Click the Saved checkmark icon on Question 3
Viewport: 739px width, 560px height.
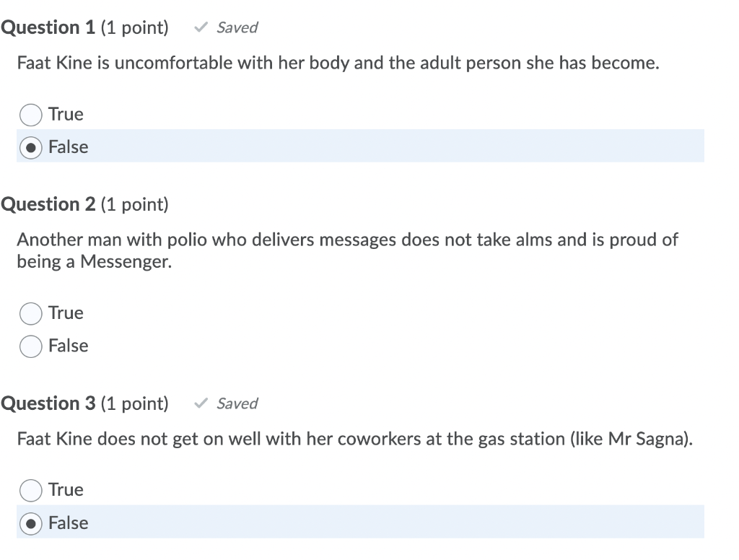click(x=200, y=403)
